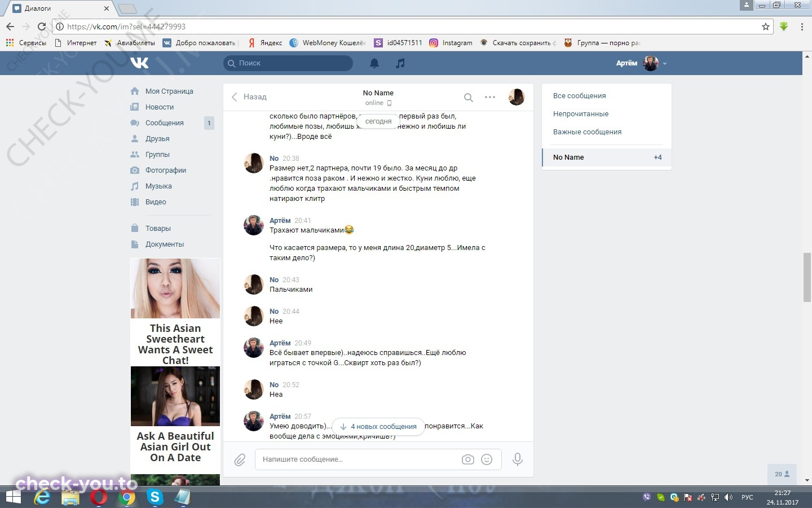Open notifications bell icon

pyautogui.click(x=374, y=63)
